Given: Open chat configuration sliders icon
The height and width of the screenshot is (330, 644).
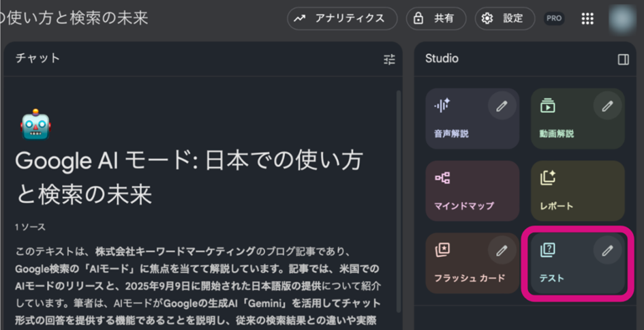Looking at the screenshot, I should [x=389, y=59].
